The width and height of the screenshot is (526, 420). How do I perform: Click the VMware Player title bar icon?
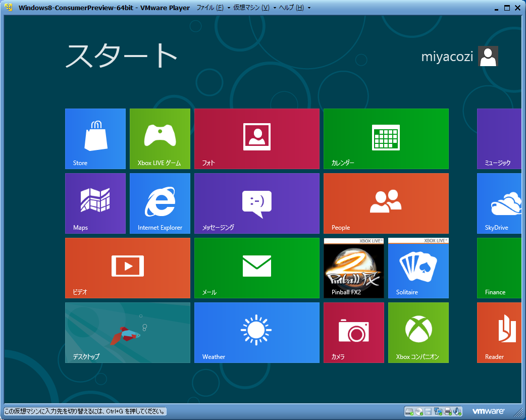tap(9, 8)
